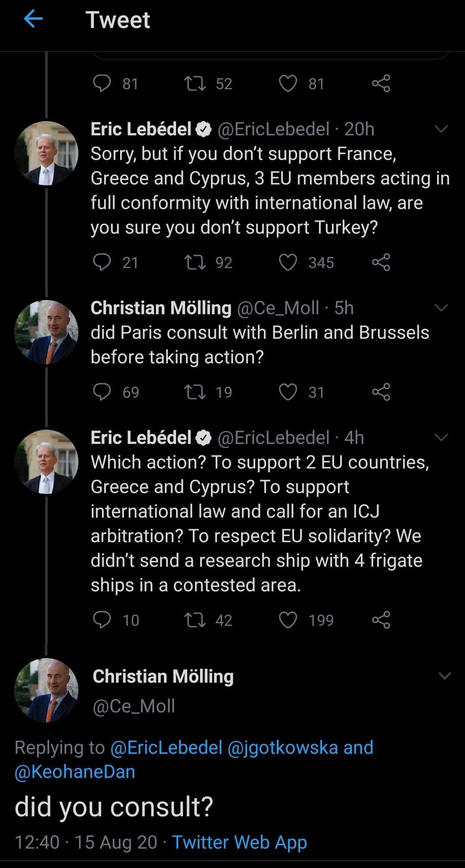Open options chevron on main 'did you consult?' tweet
Screen dimensions: 465x868
click(x=444, y=676)
